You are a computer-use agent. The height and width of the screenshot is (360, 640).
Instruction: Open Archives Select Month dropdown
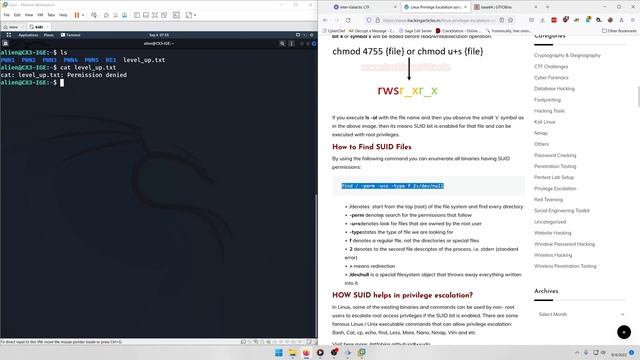580,314
